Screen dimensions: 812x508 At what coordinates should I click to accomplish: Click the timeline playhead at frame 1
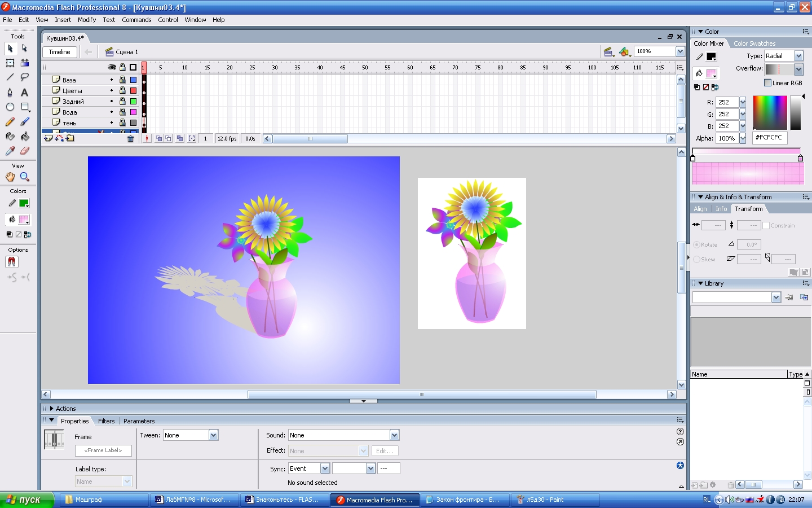143,67
